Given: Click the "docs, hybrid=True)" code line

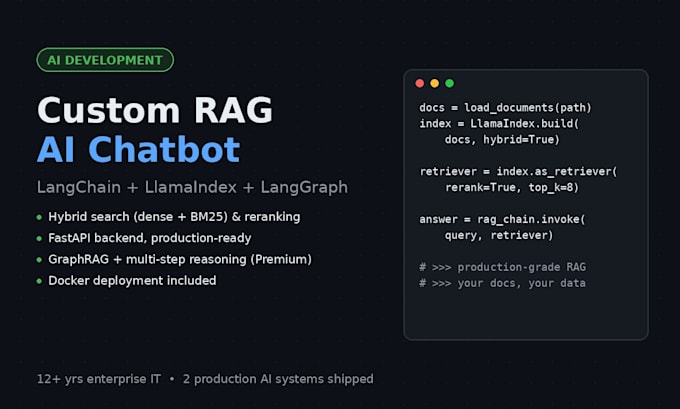Looking at the screenshot, I should (x=502, y=140).
